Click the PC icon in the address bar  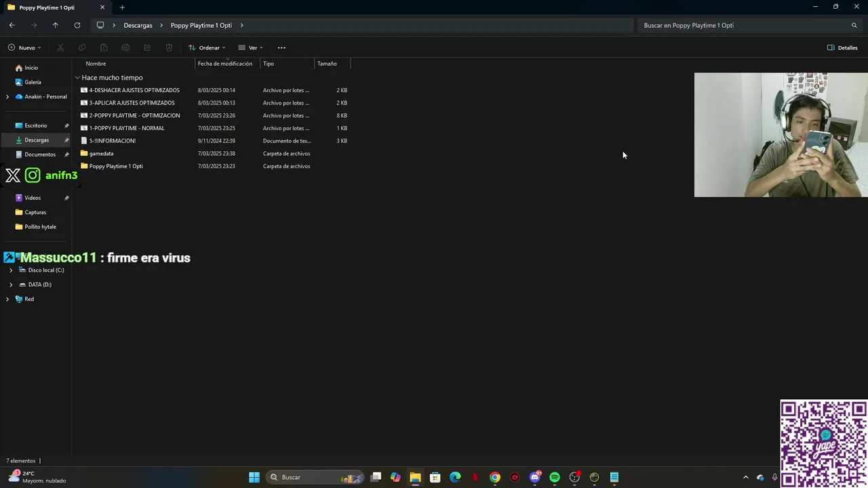point(100,25)
